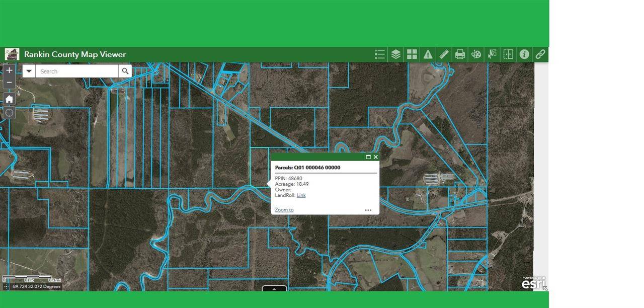
Task: Select the Measurement ruler tool
Action: pos(444,54)
